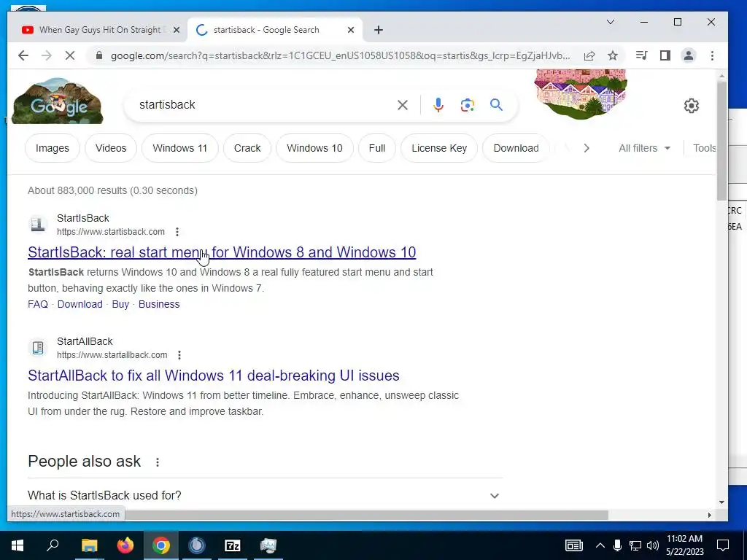Close the YouTube tab
This screenshot has height=560, width=747.
(177, 30)
